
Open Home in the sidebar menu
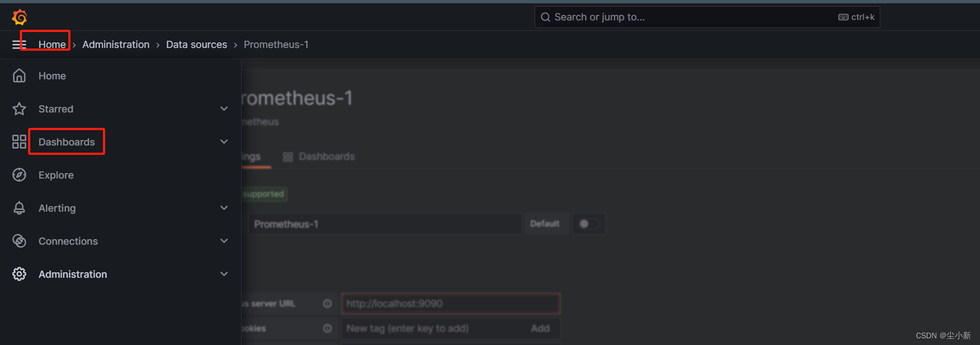tap(52, 76)
